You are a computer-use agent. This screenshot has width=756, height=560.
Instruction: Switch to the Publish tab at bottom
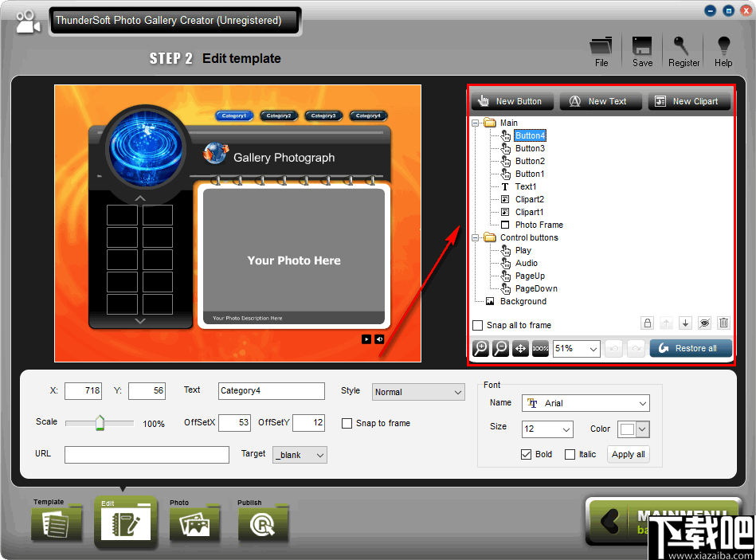click(x=263, y=522)
